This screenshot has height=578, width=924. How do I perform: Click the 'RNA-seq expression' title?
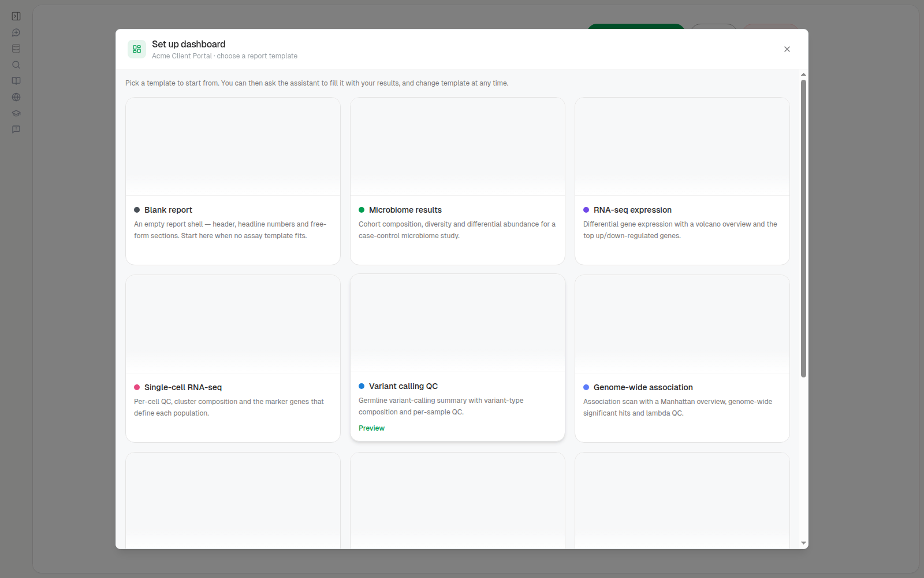click(x=632, y=210)
